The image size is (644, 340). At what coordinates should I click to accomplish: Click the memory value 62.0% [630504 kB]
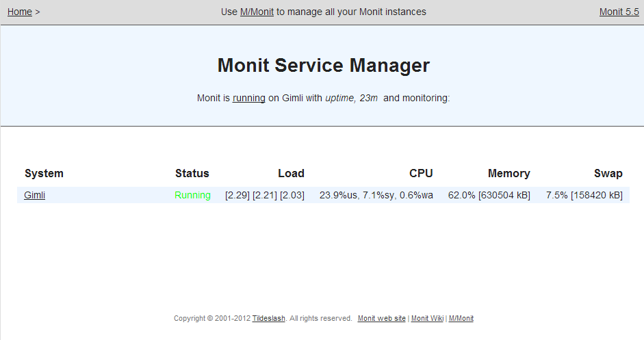click(x=489, y=195)
